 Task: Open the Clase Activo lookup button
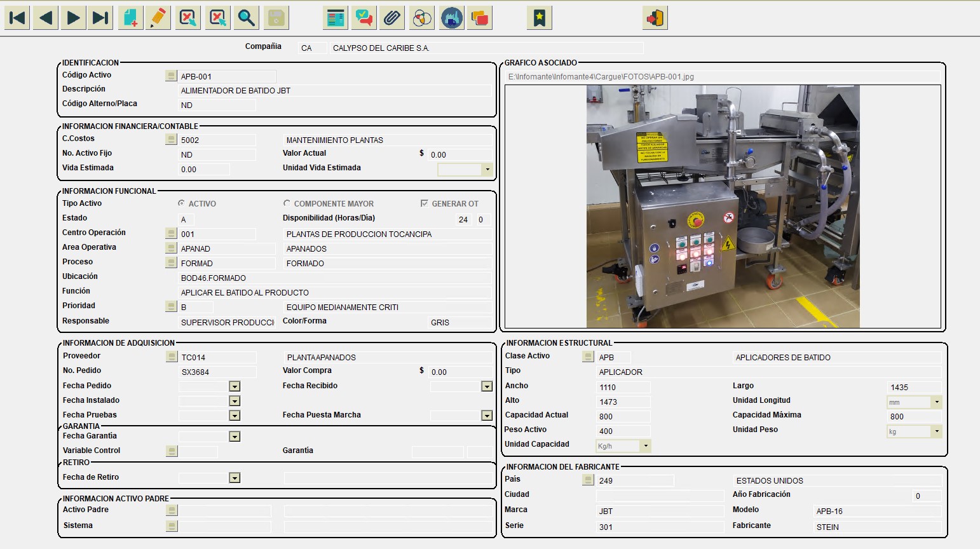[x=587, y=356]
